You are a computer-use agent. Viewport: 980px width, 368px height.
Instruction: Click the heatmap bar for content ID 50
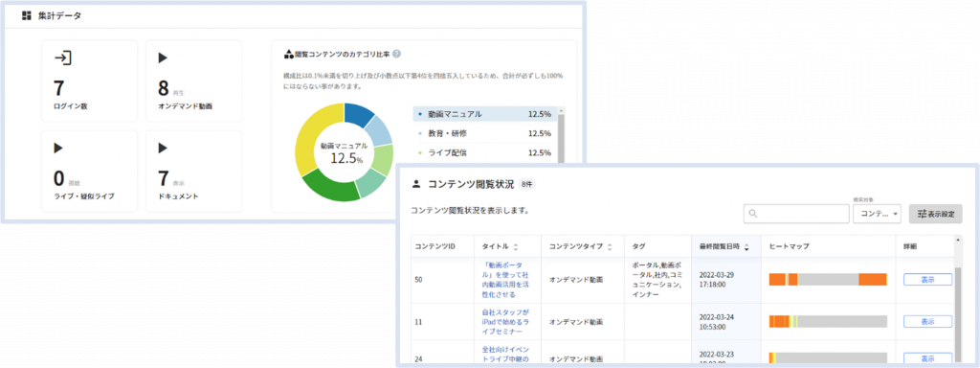pyautogui.click(x=828, y=279)
